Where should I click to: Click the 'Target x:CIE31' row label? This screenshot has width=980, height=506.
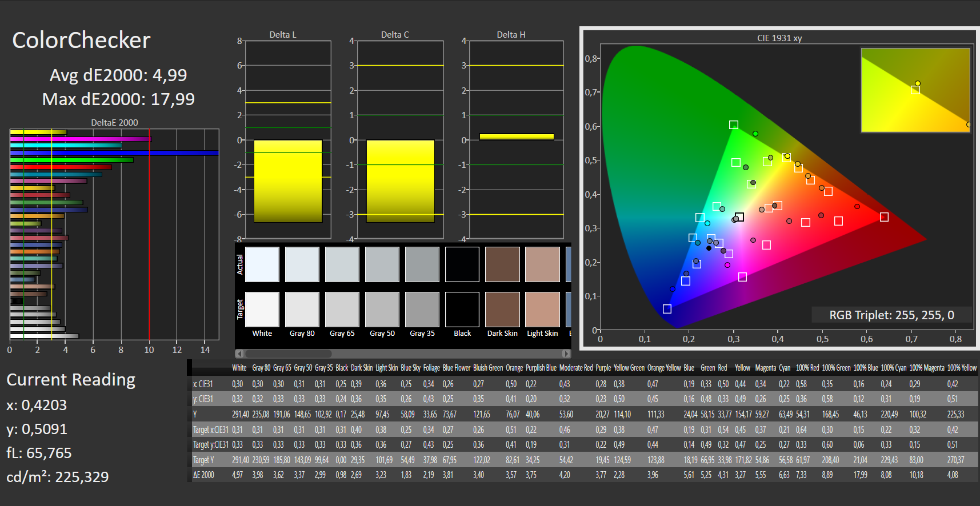point(211,429)
